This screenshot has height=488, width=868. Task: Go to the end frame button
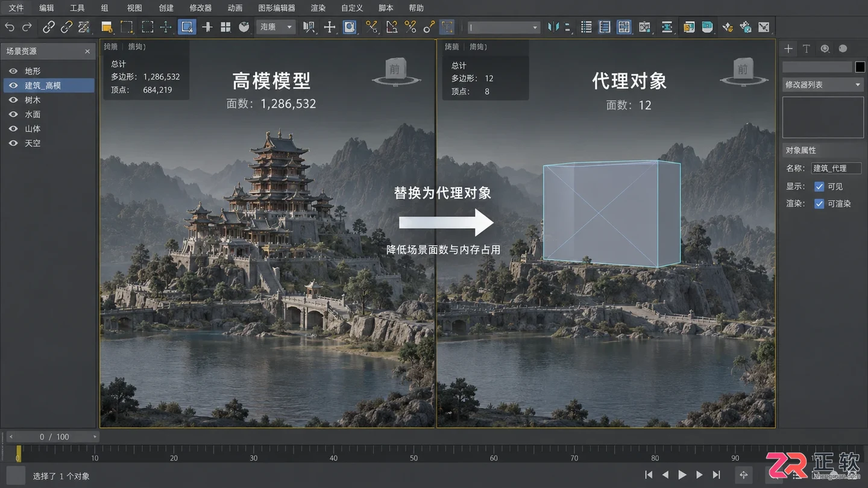click(x=716, y=475)
